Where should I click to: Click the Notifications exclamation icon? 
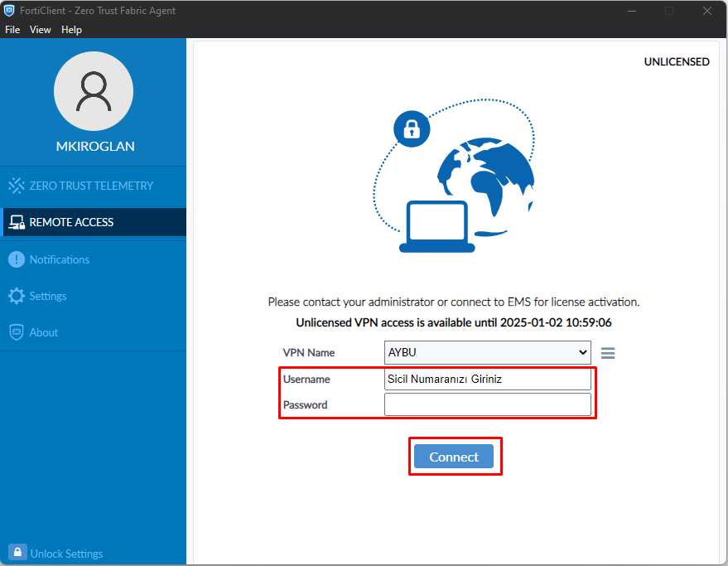pyautogui.click(x=17, y=259)
